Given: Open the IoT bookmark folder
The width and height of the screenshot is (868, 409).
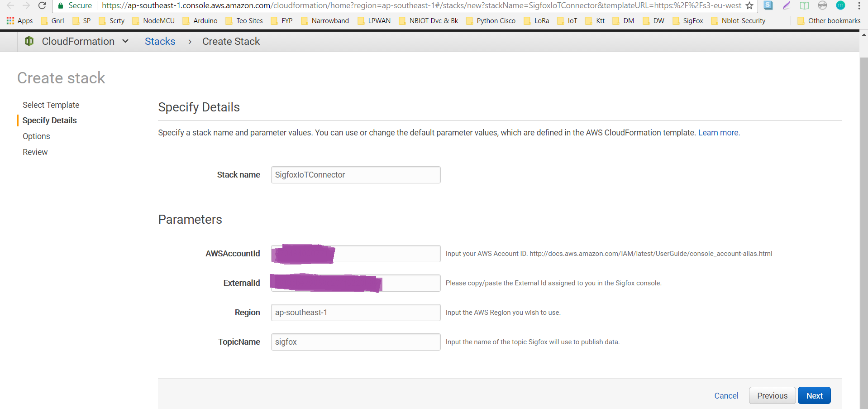Looking at the screenshot, I should pos(567,21).
